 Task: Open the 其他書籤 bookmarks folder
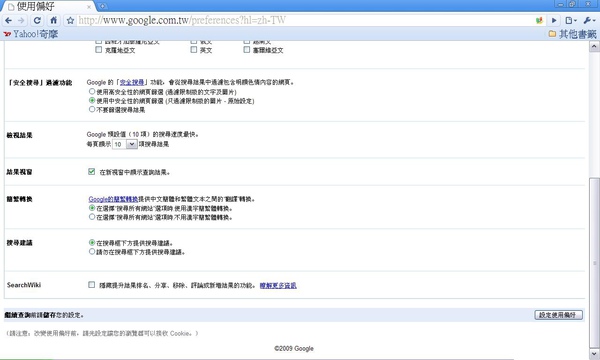click(x=572, y=34)
